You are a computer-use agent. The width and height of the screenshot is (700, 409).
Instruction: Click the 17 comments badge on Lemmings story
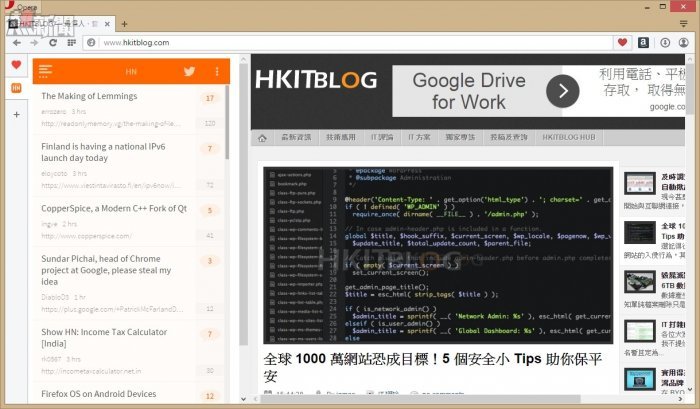click(x=210, y=98)
